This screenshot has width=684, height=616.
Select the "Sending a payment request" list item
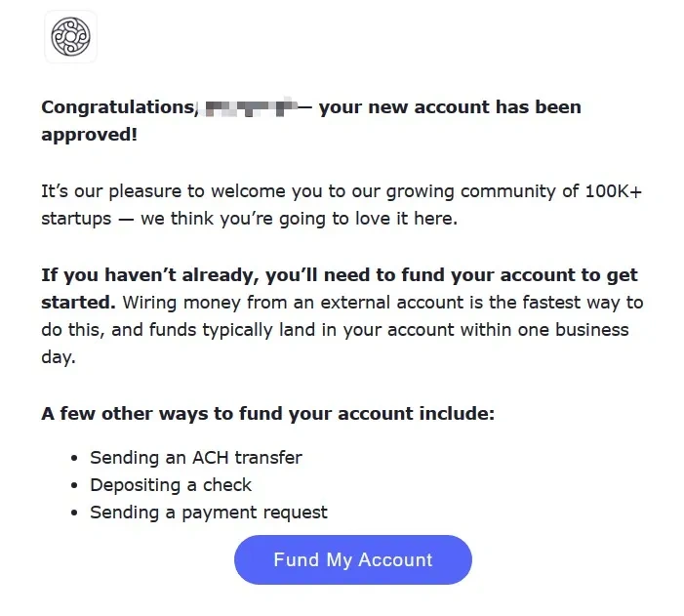(209, 512)
